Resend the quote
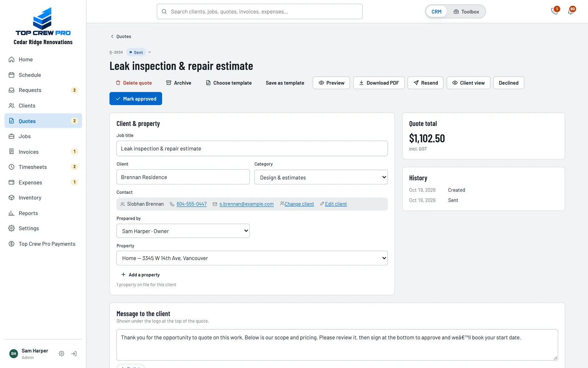This screenshot has height=368, width=588. click(426, 83)
